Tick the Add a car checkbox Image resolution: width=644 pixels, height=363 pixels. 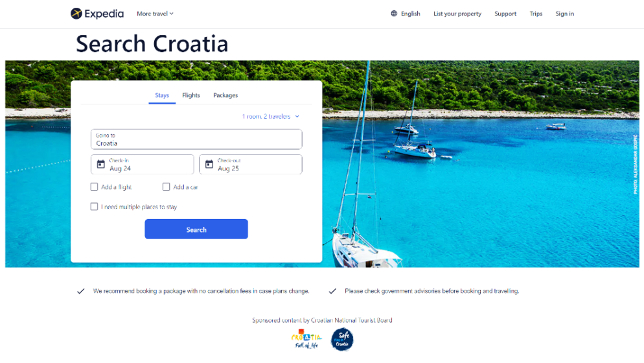(x=166, y=187)
